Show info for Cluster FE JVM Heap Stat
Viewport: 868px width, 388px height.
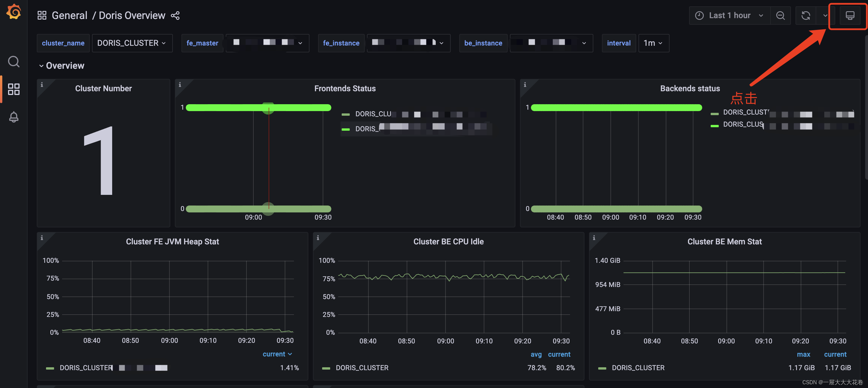(42, 238)
